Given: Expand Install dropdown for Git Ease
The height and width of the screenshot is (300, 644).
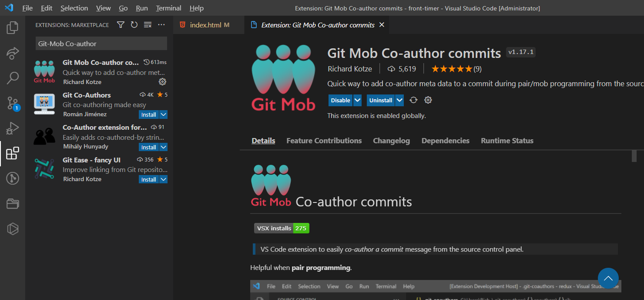Looking at the screenshot, I should pos(164,179).
